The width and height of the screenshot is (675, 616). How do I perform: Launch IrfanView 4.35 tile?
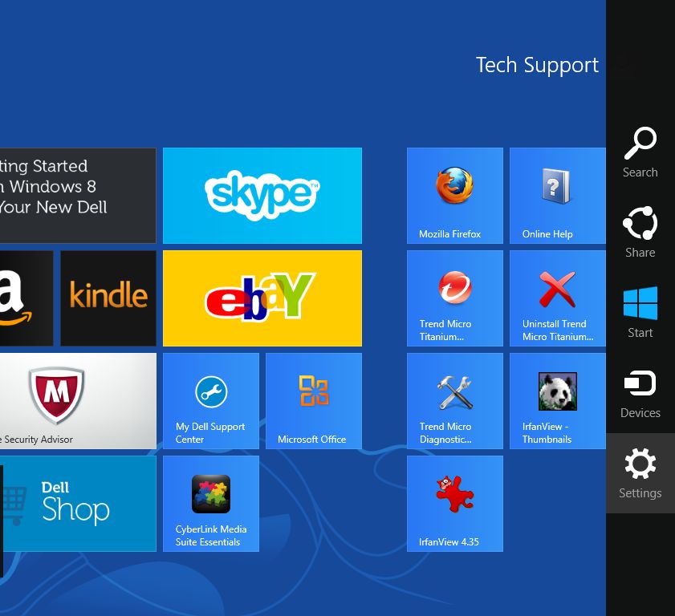point(454,504)
